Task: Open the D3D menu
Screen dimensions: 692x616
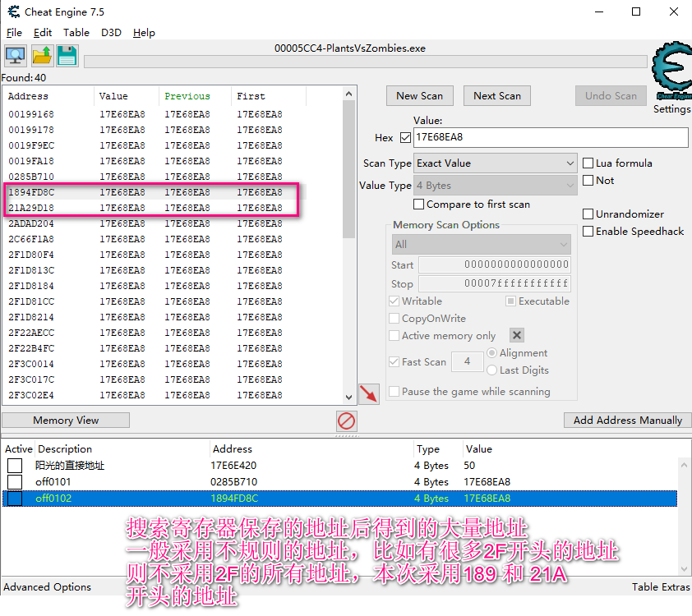Action: pos(111,33)
